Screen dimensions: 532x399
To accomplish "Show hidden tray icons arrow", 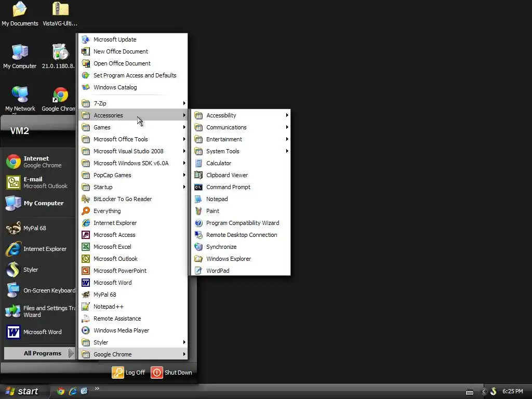I will 484,391.
